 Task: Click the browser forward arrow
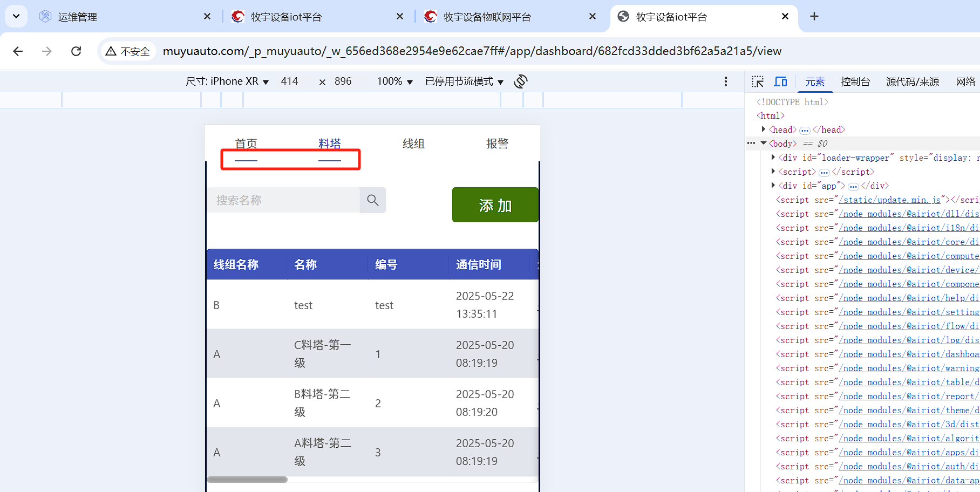[47, 51]
